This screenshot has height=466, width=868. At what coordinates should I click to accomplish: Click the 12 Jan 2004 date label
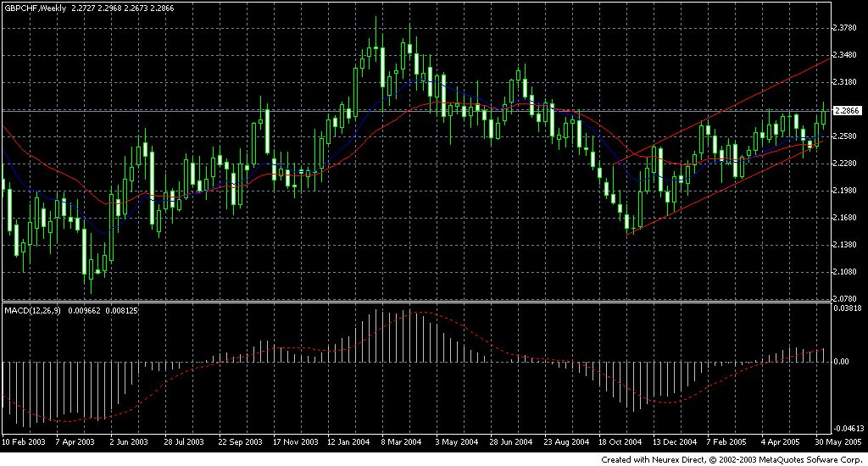348,442
